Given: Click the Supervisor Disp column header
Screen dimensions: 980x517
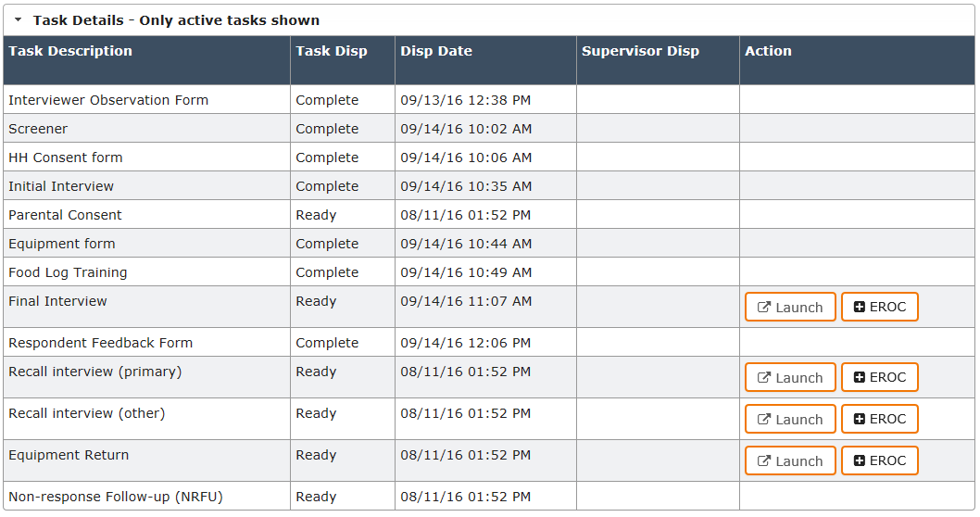Looking at the screenshot, I should 640,52.
